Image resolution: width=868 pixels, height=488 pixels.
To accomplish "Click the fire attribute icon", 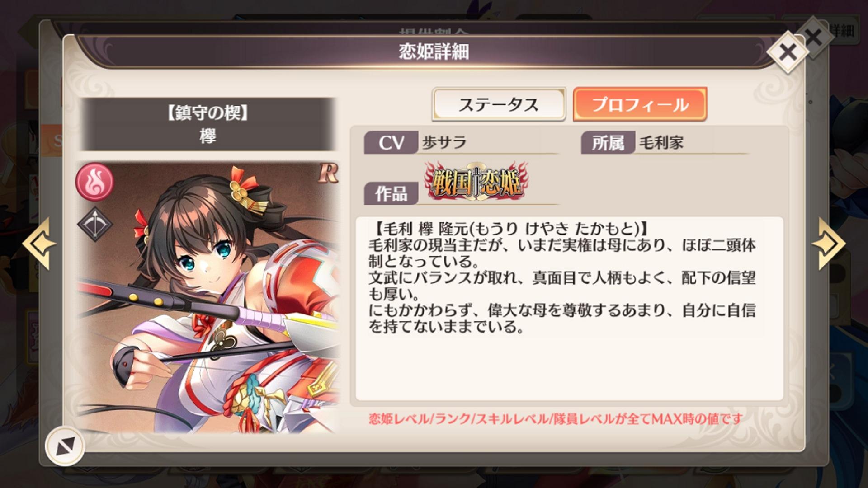I will click(x=95, y=181).
